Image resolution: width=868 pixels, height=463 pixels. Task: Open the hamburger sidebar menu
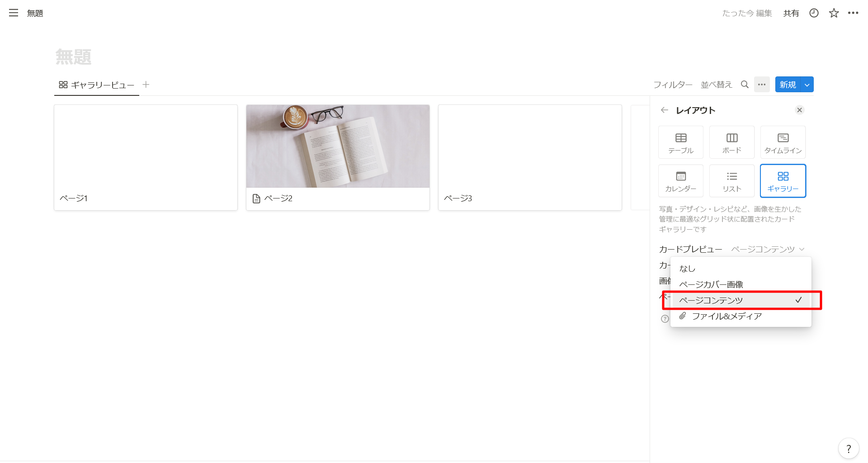click(14, 13)
